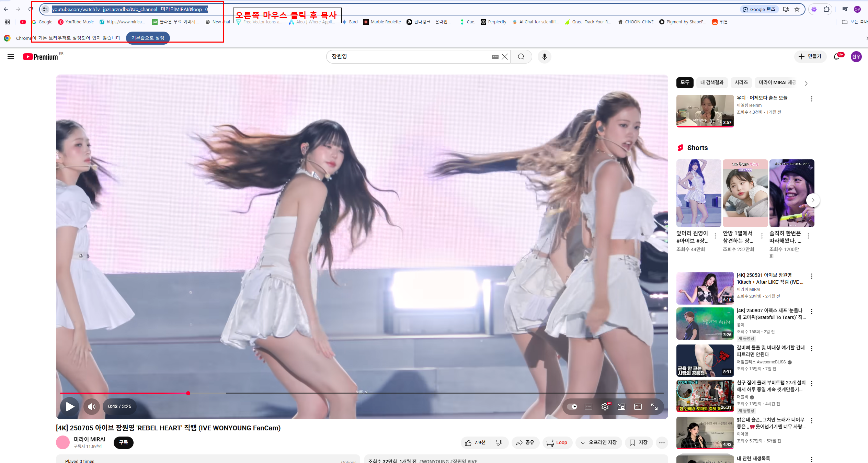Open the hamburger guide menu

pyautogui.click(x=11, y=57)
